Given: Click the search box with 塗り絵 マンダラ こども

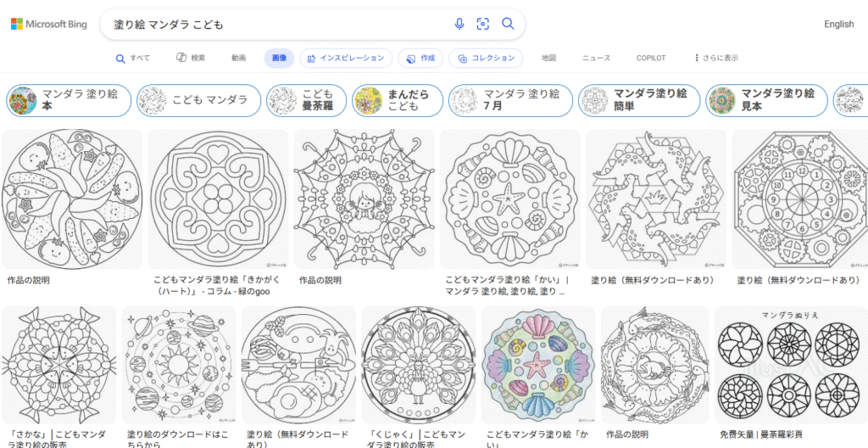Looking at the screenshot, I should coord(280,24).
